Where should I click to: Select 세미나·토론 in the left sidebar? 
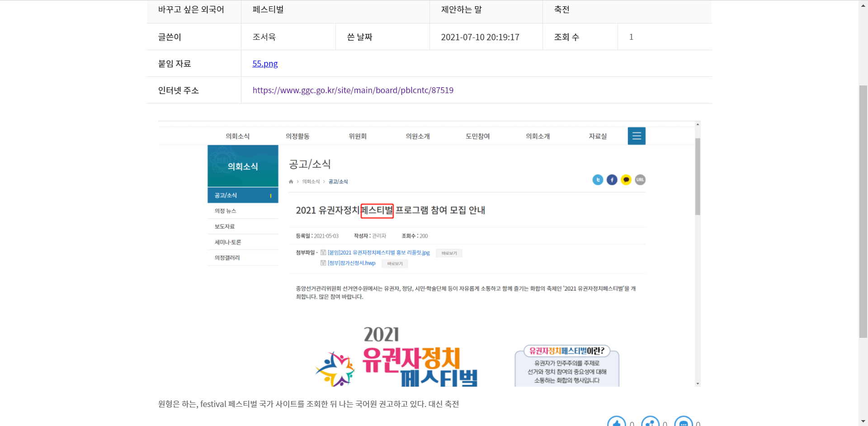pos(228,242)
